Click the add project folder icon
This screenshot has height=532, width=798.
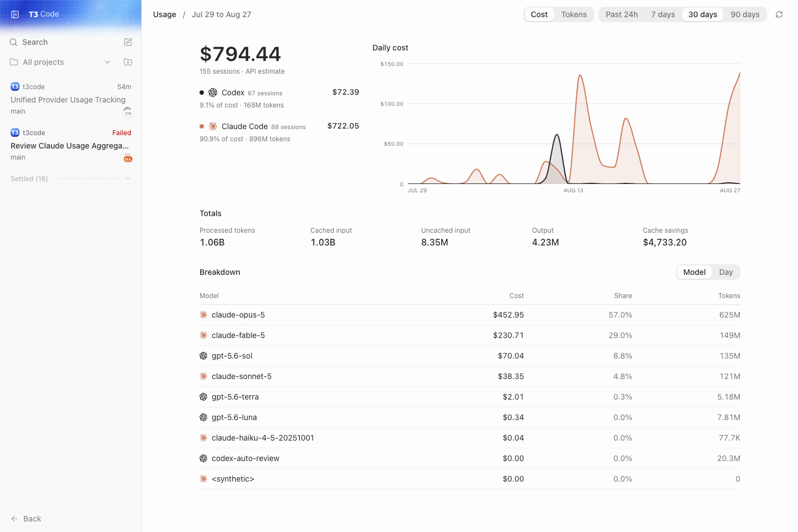pyautogui.click(x=128, y=62)
